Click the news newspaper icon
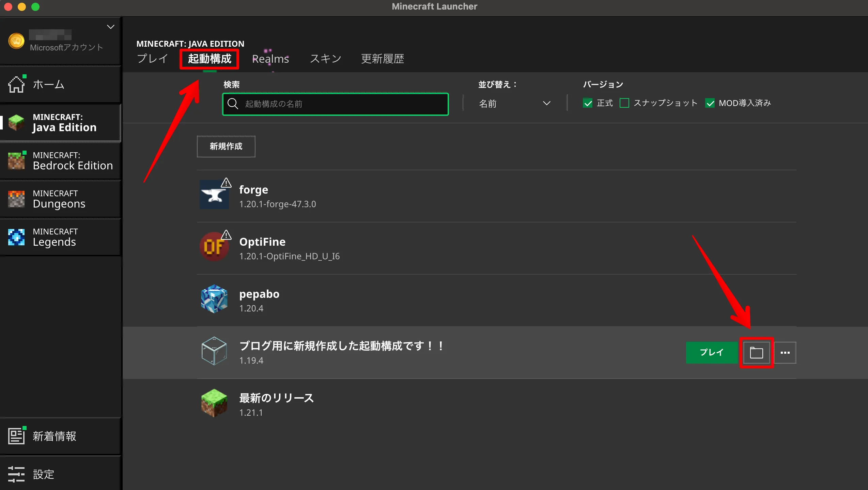This screenshot has height=490, width=868. 16,436
